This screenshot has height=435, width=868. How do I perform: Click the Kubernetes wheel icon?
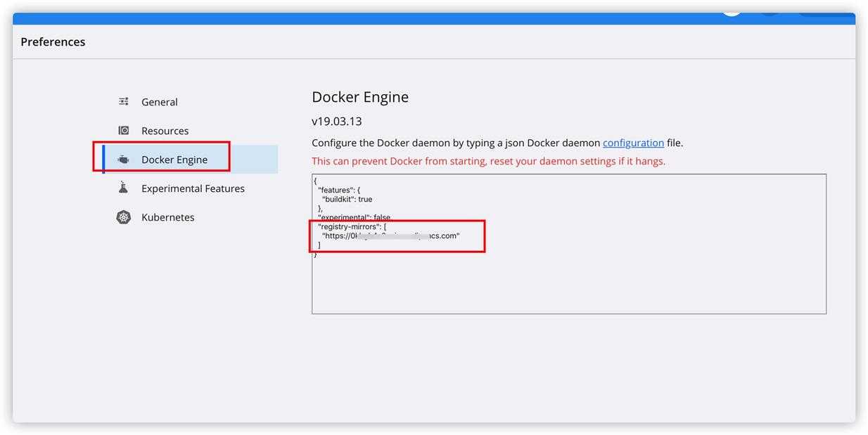click(x=124, y=217)
